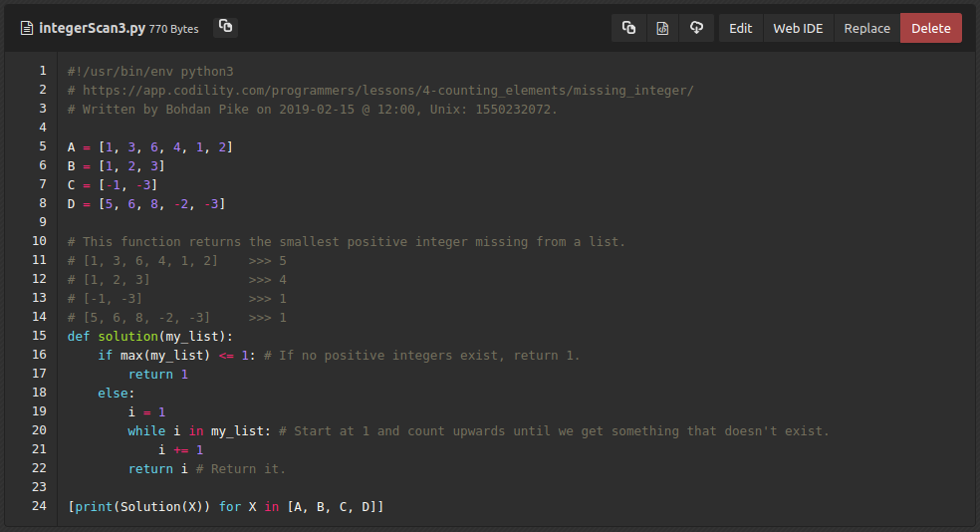Click line number 5 link

coord(42,146)
